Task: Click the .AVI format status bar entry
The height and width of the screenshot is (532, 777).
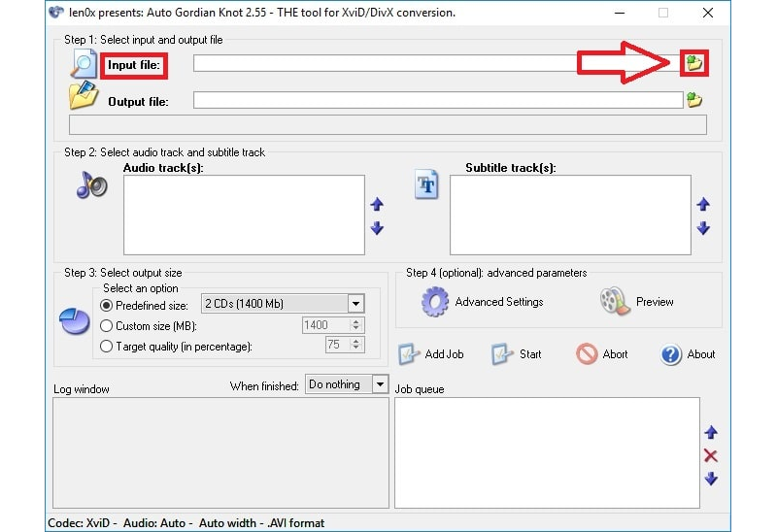Action: (296, 523)
